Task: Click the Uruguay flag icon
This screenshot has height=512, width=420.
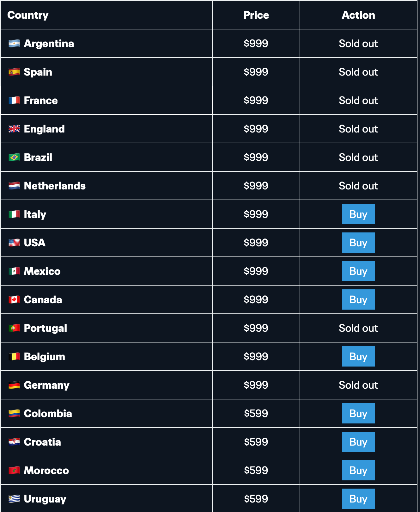Action: (x=14, y=499)
